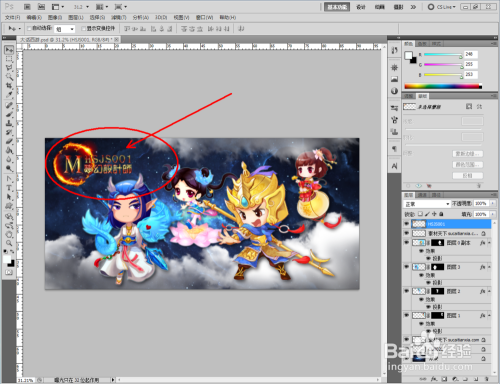Click the layer style fx icon below layers
The image size is (500, 384).
(434, 379)
